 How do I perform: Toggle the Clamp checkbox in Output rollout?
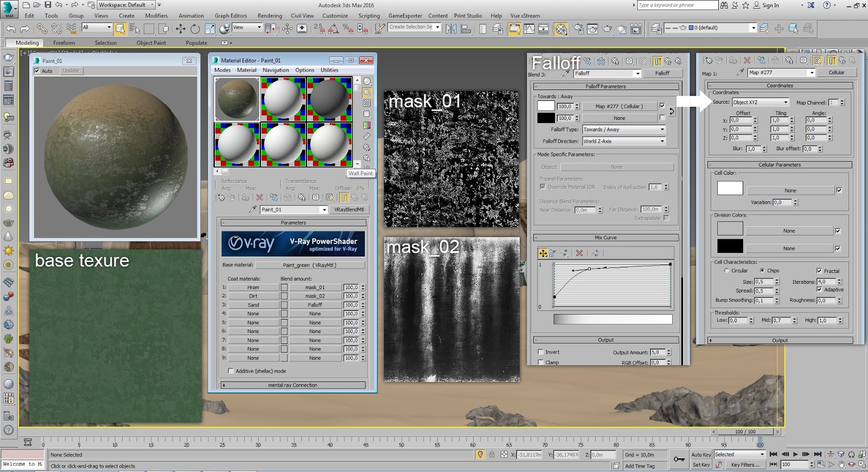pos(541,362)
